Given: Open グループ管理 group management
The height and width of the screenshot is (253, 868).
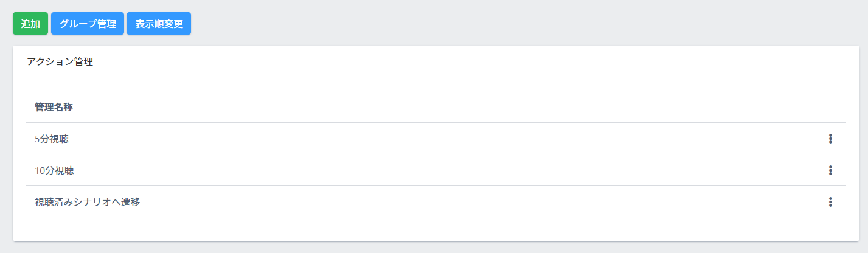Looking at the screenshot, I should coord(88,24).
